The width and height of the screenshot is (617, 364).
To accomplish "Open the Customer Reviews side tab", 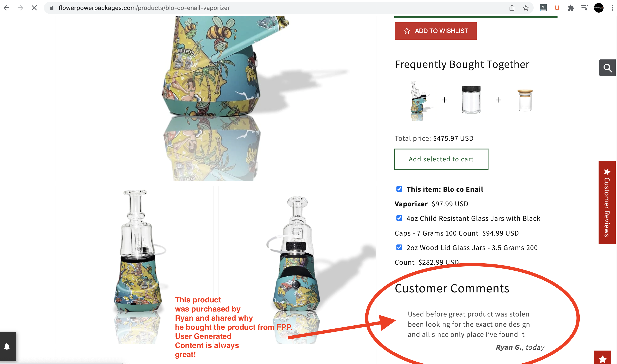I will [x=607, y=203].
